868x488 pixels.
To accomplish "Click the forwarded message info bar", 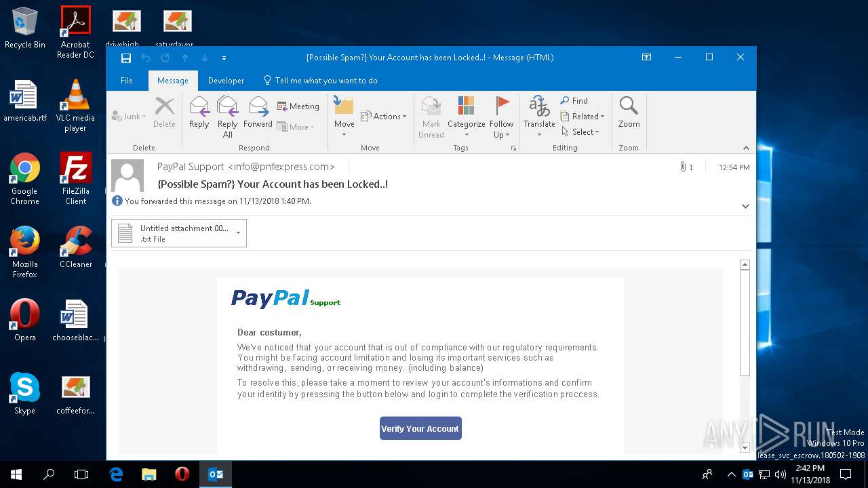I will [212, 201].
